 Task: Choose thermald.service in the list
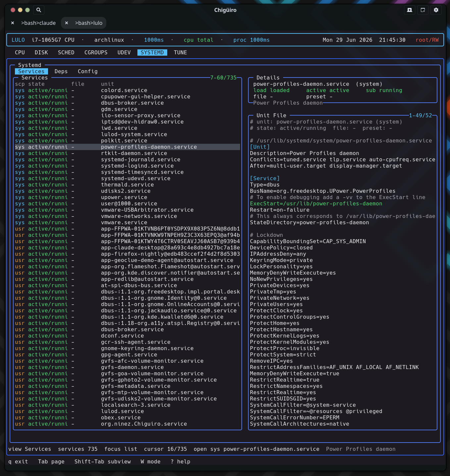pos(127,185)
